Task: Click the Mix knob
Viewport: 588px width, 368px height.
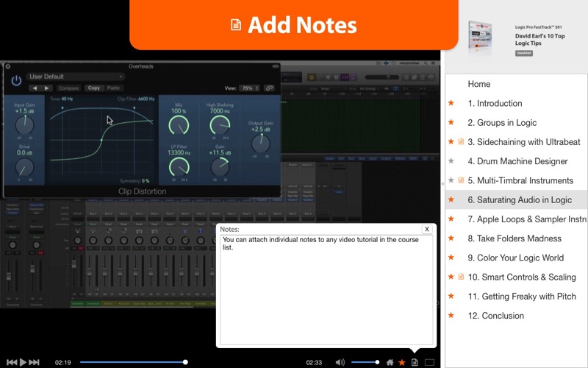Action: pyautogui.click(x=179, y=125)
